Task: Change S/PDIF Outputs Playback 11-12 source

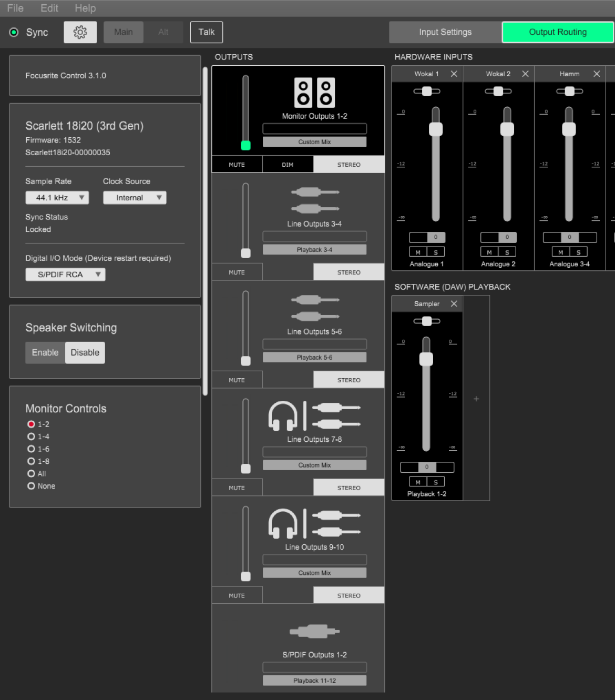Action: coord(314,681)
